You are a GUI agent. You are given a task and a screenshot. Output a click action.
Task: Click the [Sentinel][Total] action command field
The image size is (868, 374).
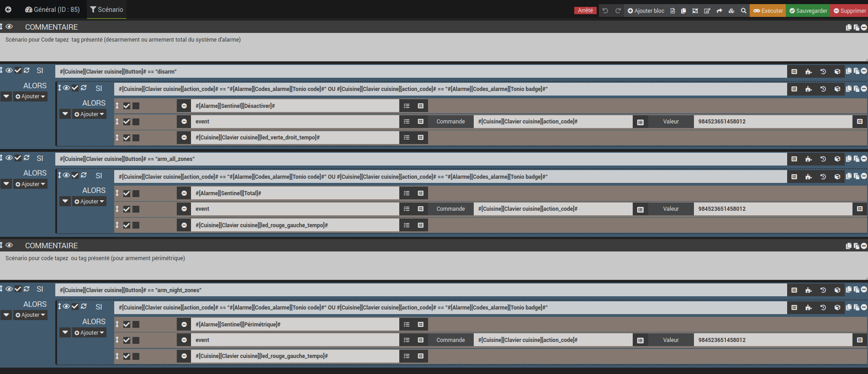pyautogui.click(x=295, y=193)
